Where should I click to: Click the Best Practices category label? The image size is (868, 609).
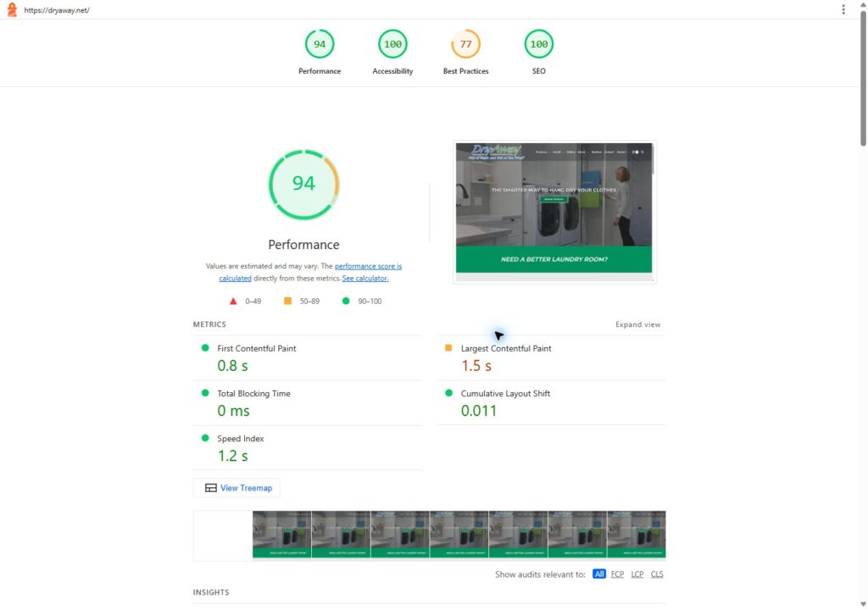tap(465, 71)
